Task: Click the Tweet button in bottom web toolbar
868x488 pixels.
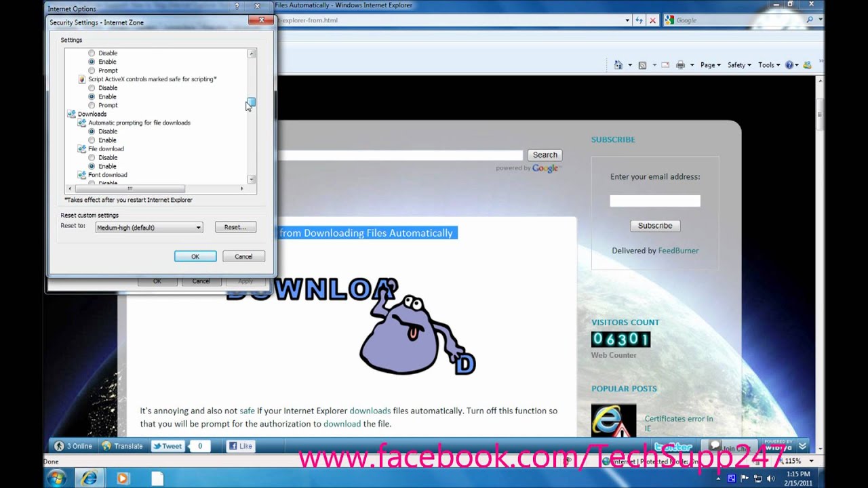Action: [167, 446]
